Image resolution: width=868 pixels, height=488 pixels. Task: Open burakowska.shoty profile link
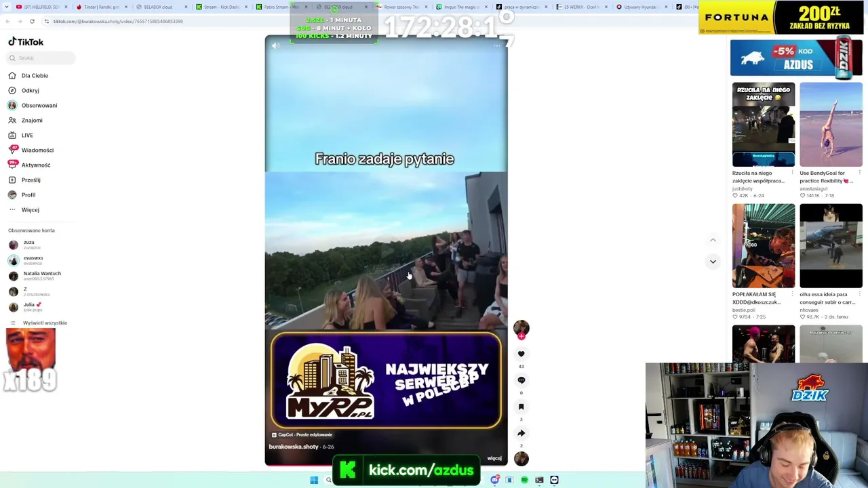[x=294, y=447]
